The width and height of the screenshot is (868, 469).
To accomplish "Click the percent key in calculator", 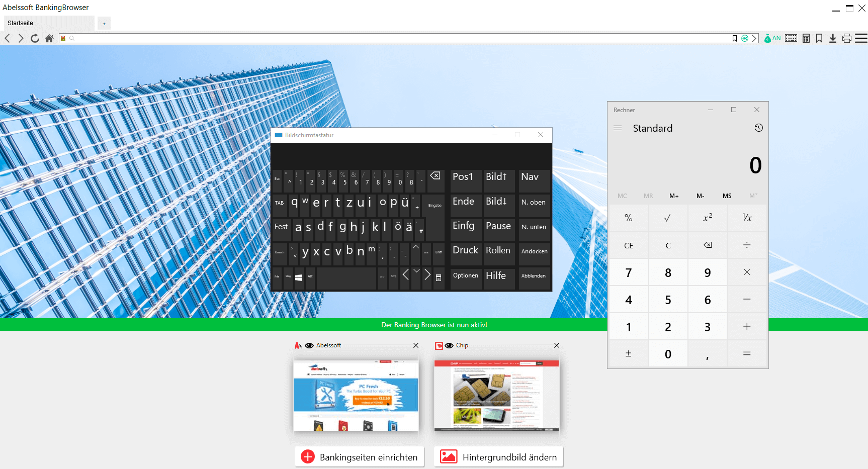I will pos(629,218).
